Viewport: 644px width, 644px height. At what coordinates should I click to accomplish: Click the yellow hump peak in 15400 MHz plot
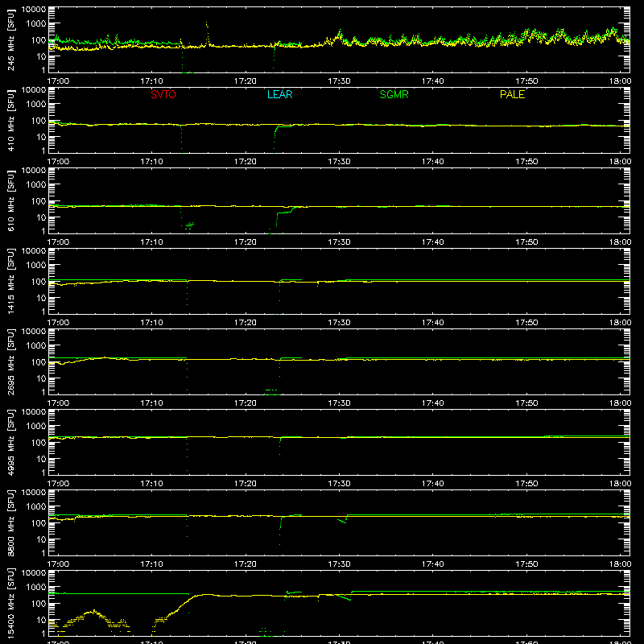[x=94, y=611]
